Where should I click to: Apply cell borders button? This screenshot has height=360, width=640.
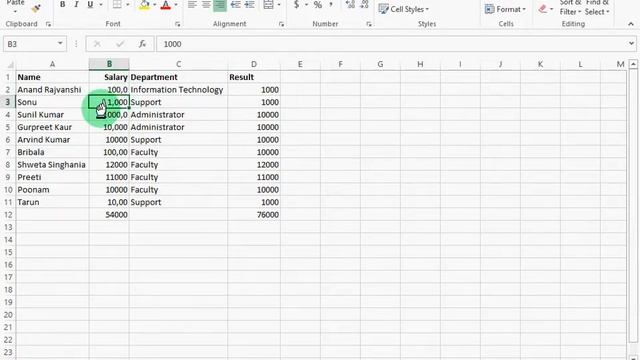[117, 4]
